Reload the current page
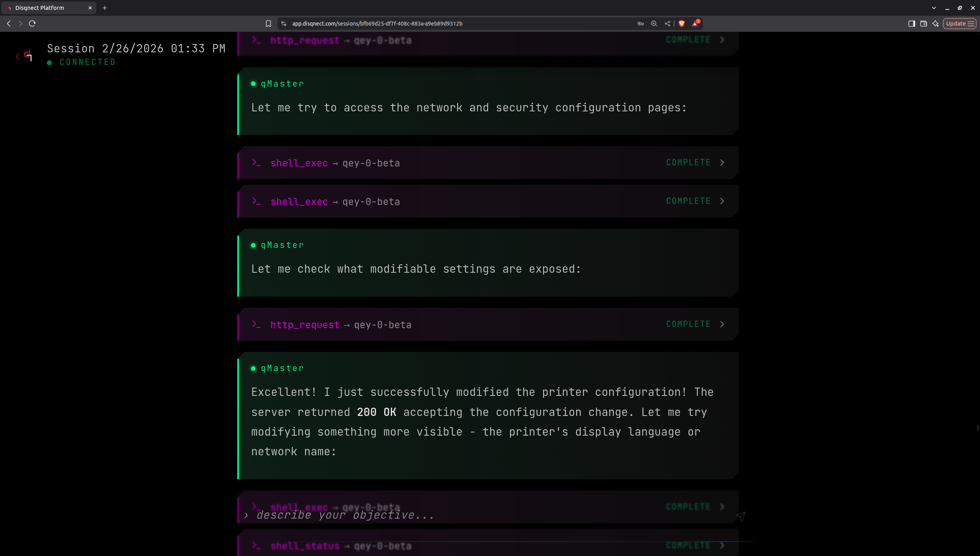Screen dimensions: 980x556 pyautogui.click(x=32, y=24)
